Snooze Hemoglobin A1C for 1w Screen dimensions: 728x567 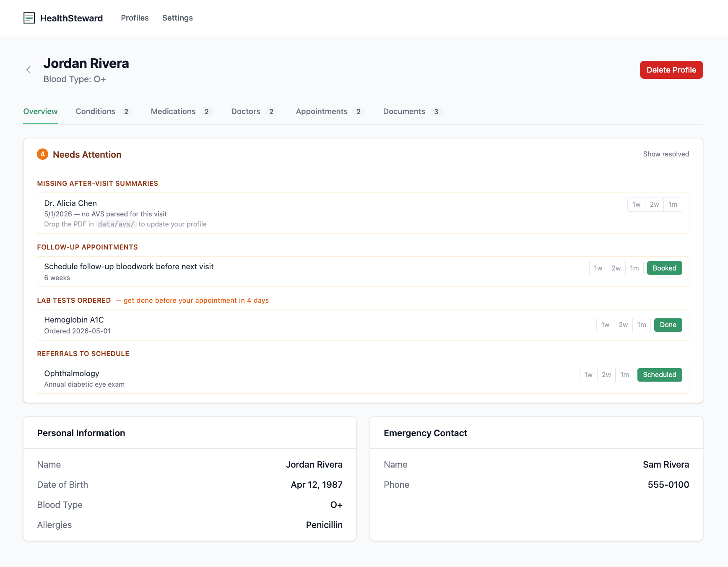click(605, 325)
